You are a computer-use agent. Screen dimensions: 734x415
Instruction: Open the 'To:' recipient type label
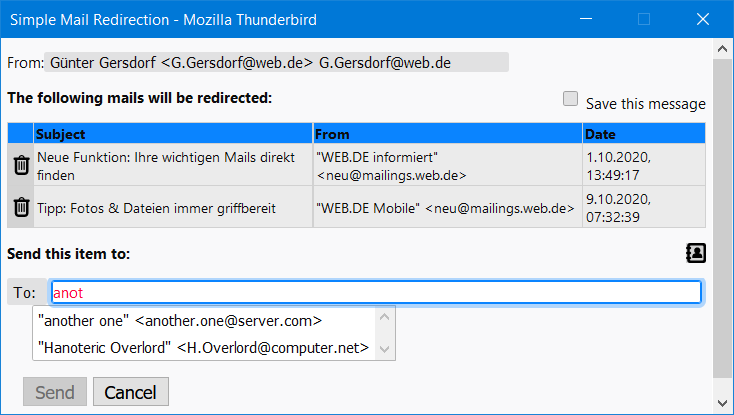[x=26, y=292]
